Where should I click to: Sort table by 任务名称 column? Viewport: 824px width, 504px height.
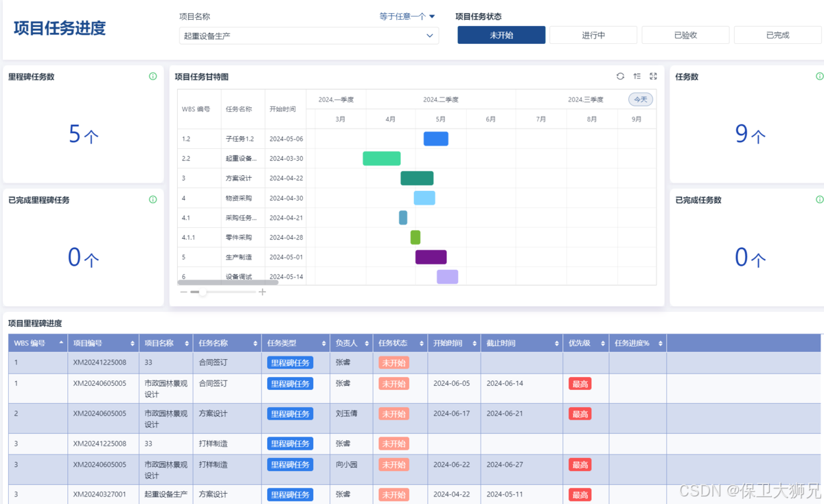[256, 343]
